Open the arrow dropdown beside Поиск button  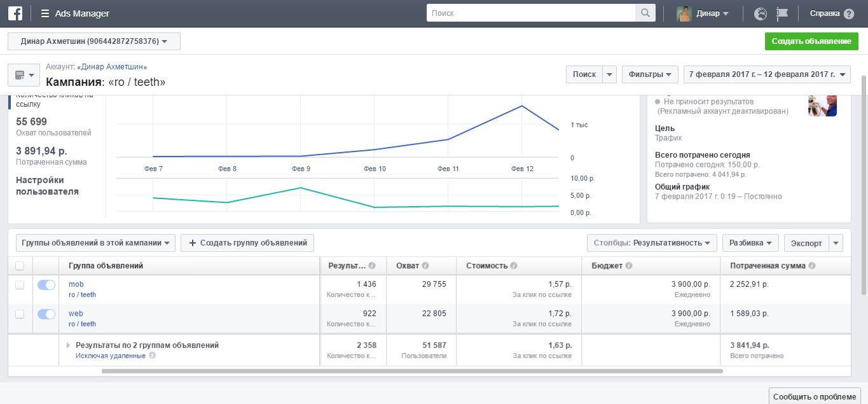pos(610,74)
